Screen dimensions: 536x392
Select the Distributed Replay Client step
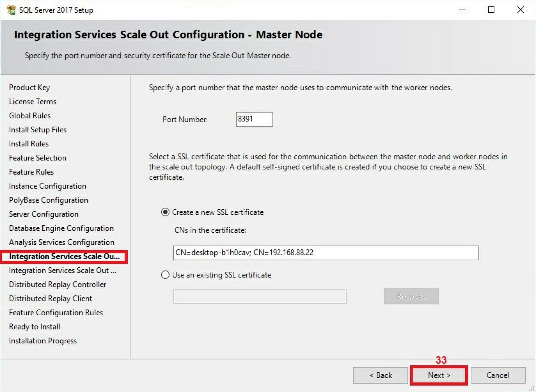51,299
